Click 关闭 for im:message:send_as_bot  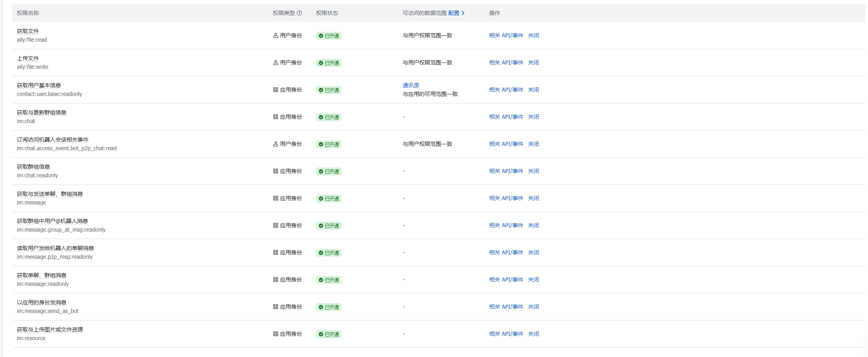533,307
